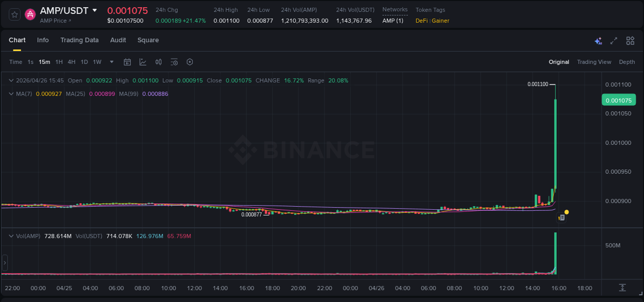
Task: Expand the chart to fullscreen
Action: click(x=614, y=40)
